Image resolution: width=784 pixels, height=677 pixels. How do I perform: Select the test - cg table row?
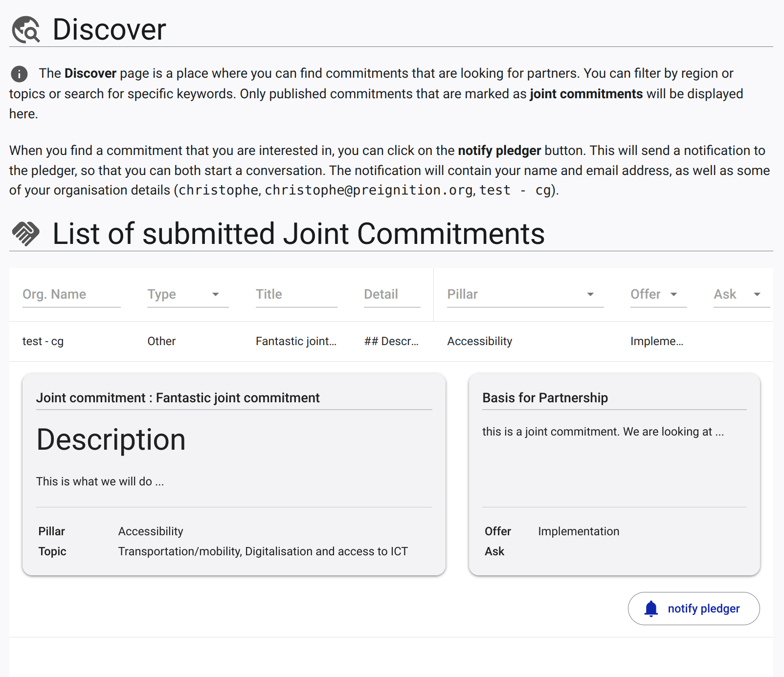point(391,341)
